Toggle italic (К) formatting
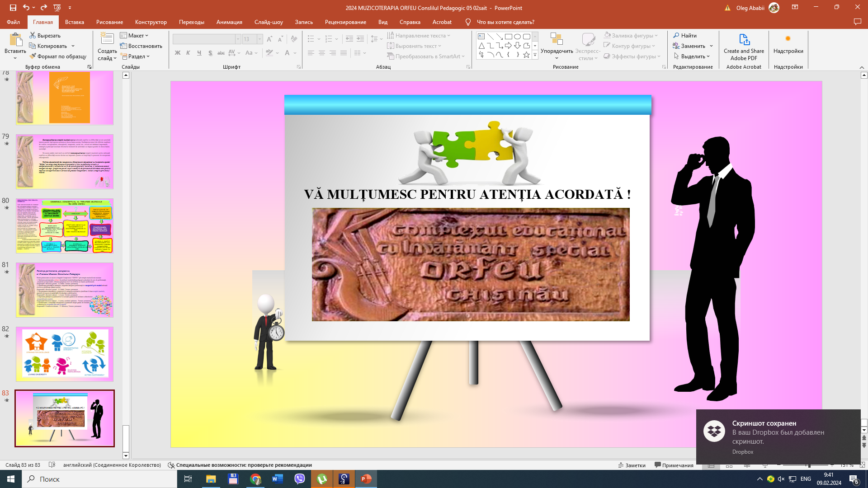Viewport: 868px width, 488px height. (x=189, y=53)
